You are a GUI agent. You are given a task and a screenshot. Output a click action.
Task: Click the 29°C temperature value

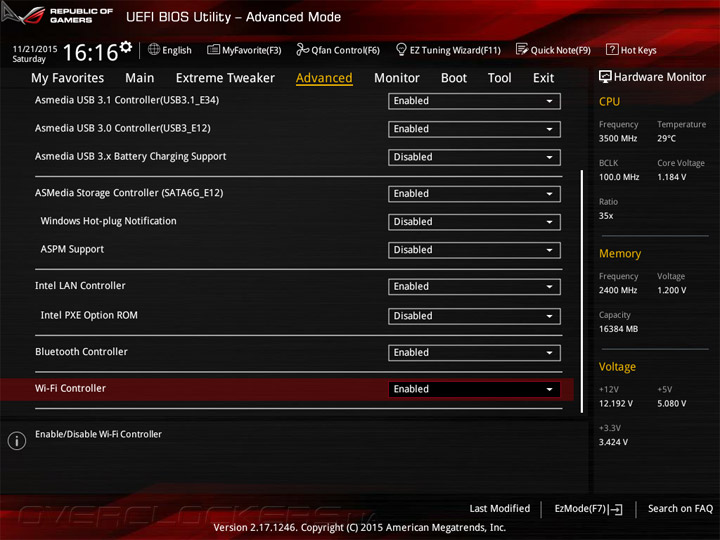coord(666,138)
